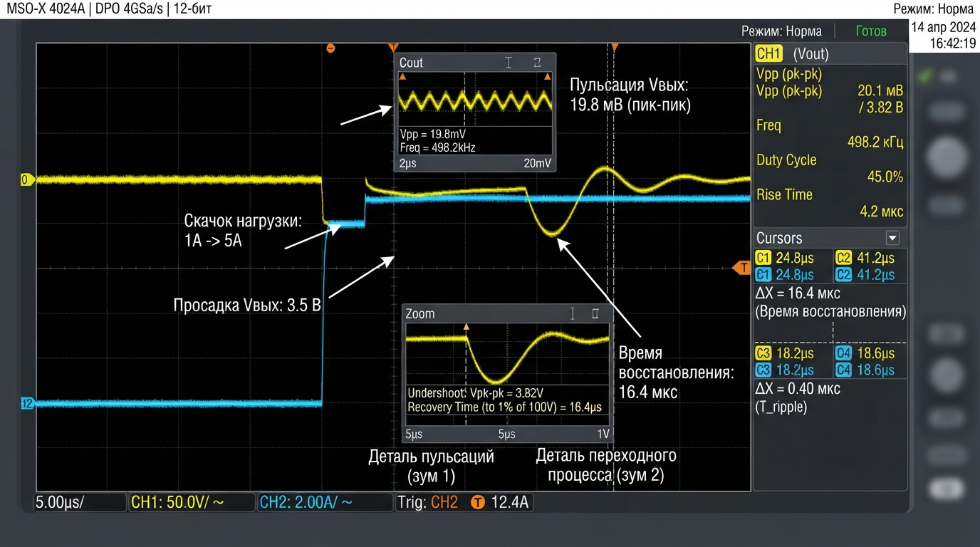Click the Cout window title

click(x=411, y=63)
